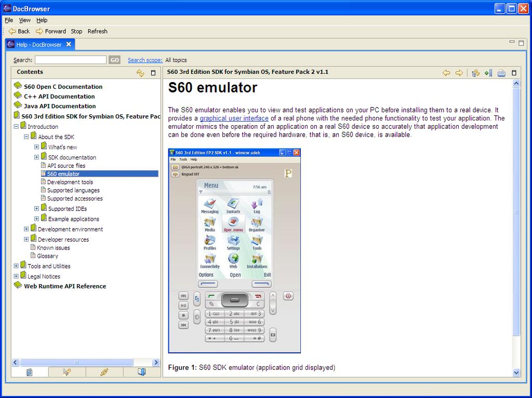Click the Forward arrow toolbar button
This screenshot has width=532, height=398.
pos(51,31)
